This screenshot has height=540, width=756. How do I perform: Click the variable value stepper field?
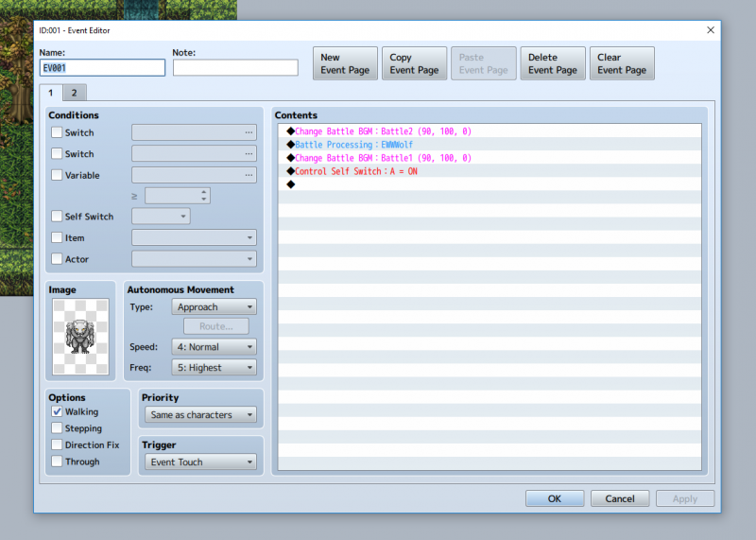pyautogui.click(x=178, y=196)
